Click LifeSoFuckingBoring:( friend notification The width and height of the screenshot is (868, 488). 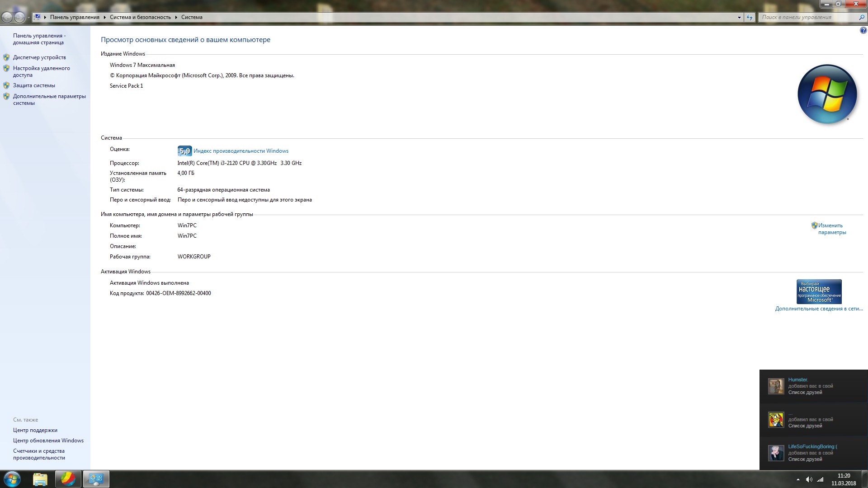pyautogui.click(x=814, y=453)
